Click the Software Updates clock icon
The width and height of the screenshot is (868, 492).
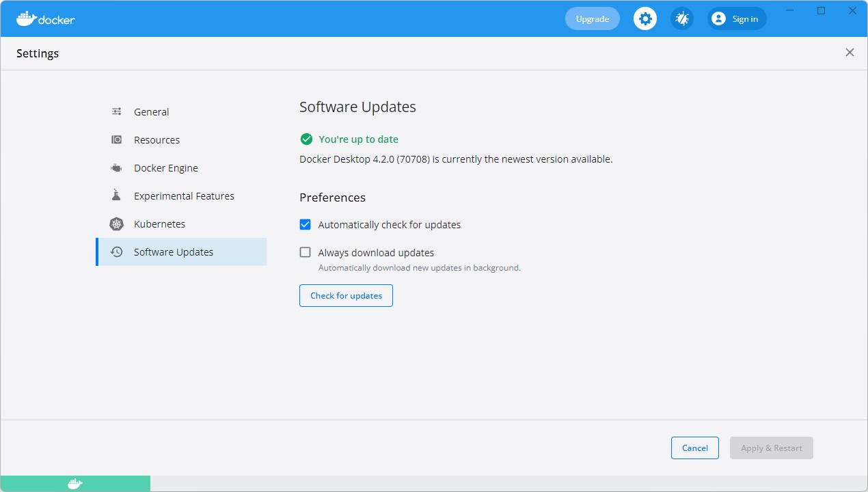click(x=116, y=251)
